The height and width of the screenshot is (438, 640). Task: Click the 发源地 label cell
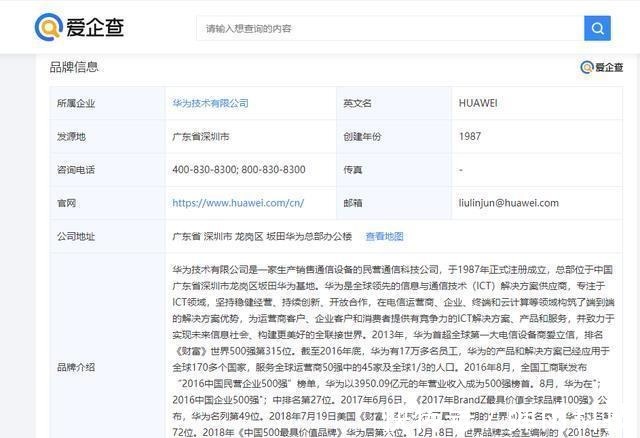(x=107, y=136)
